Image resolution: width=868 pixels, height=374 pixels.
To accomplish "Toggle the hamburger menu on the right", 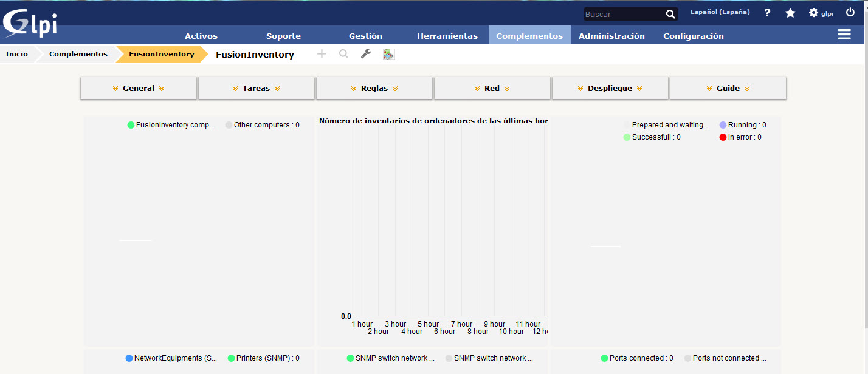I will 844,35.
